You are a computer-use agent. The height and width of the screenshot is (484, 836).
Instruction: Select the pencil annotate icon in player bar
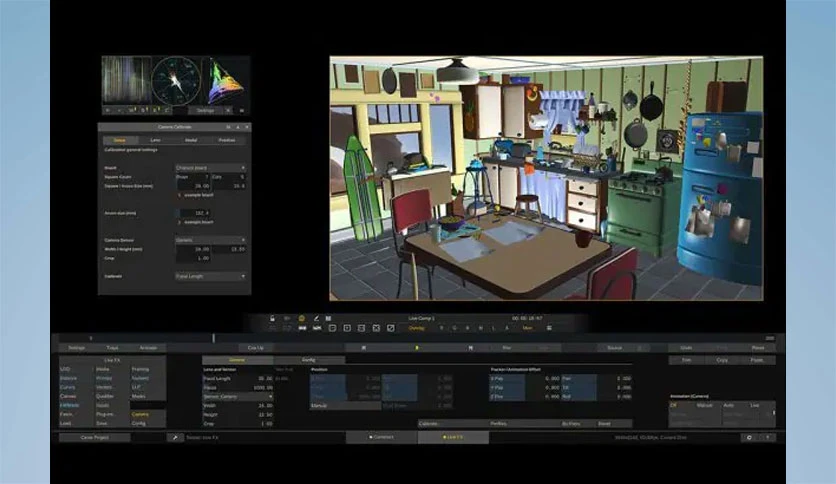point(316,318)
